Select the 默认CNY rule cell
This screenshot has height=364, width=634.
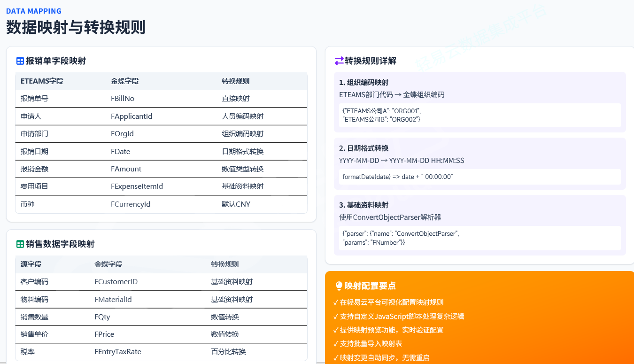(236, 204)
